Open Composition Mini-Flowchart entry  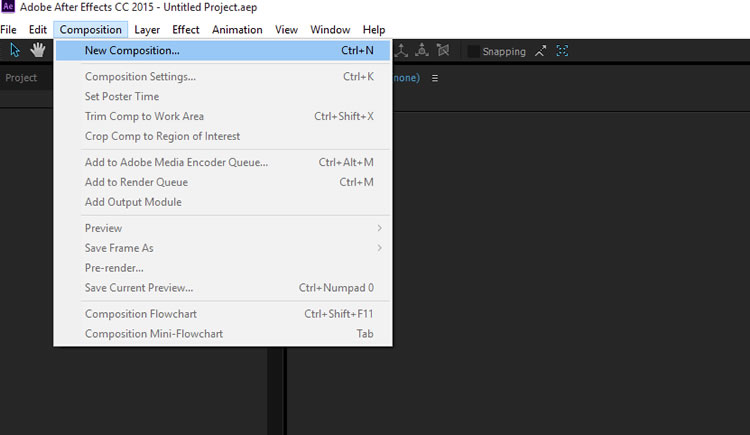[223, 334]
